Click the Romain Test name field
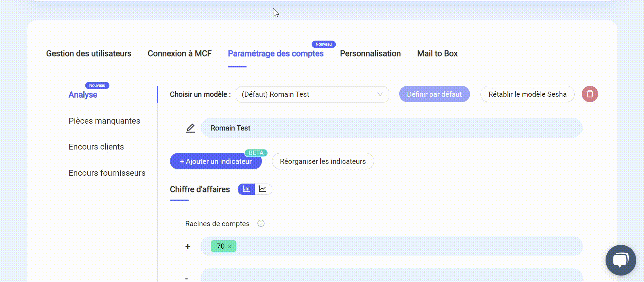Image resolution: width=644 pixels, height=282 pixels. (x=391, y=128)
